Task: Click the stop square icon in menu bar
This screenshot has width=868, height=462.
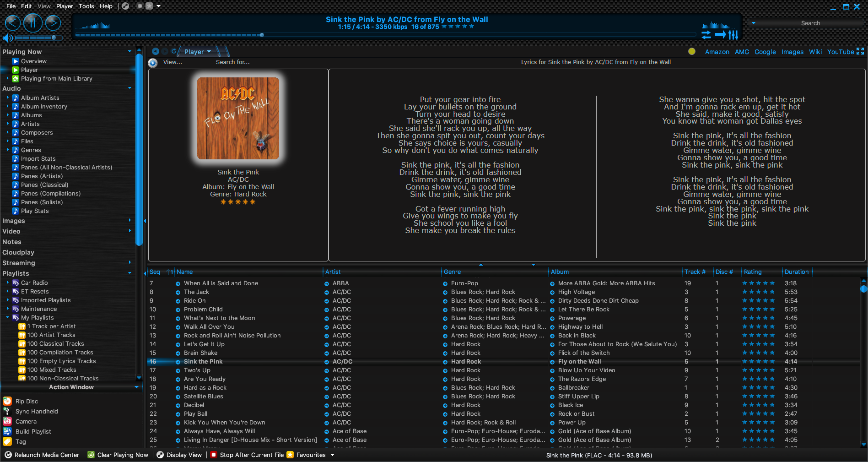Action: click(140, 6)
